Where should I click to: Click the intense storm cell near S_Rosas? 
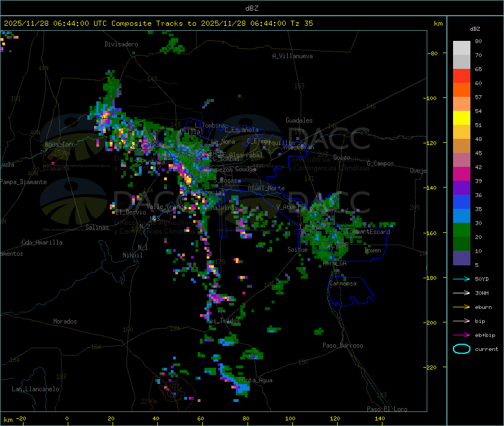pyautogui.click(x=187, y=179)
